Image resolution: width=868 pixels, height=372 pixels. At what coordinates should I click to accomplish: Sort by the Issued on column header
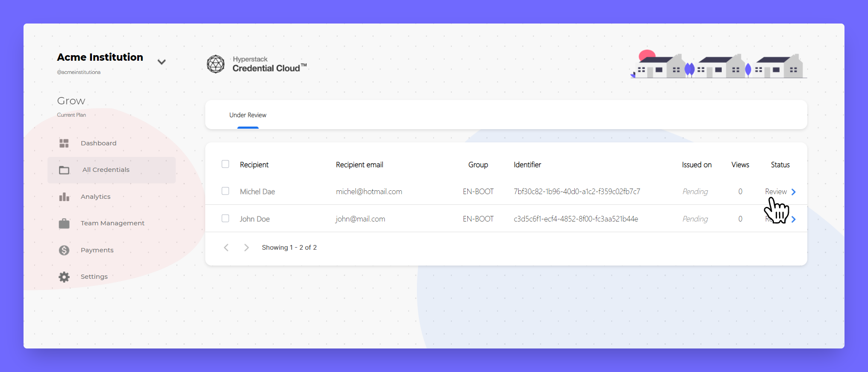pyautogui.click(x=697, y=165)
